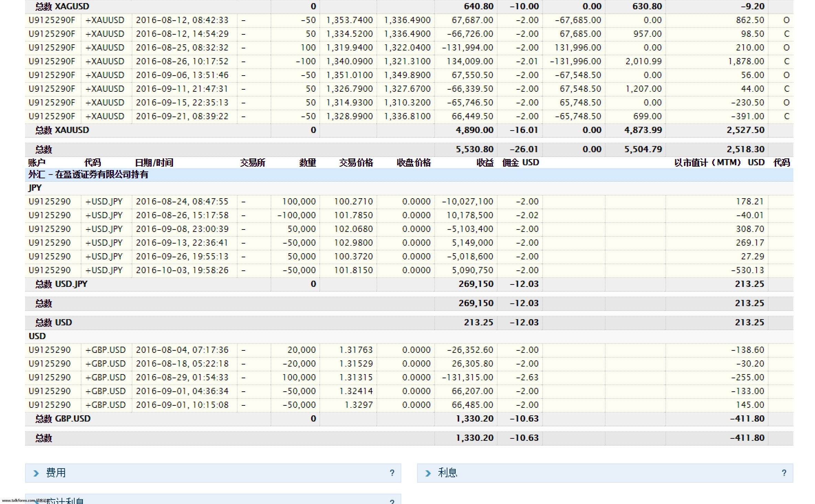Click the USD currency group heading
Image resolution: width=815 pixels, height=504 pixels.
pyautogui.click(x=37, y=336)
